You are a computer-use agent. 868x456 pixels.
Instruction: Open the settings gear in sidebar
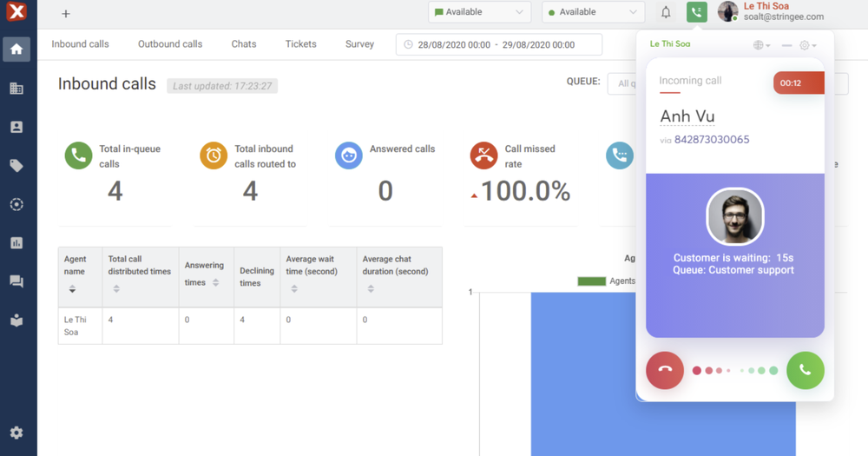[16, 433]
